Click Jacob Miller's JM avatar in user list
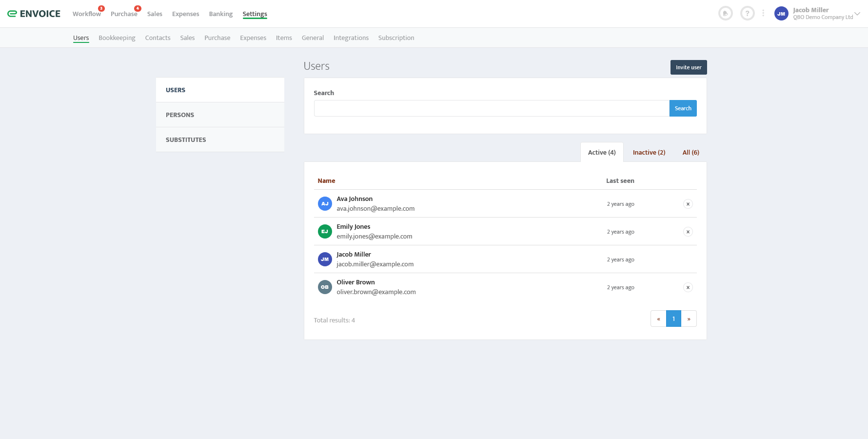 [x=325, y=259]
